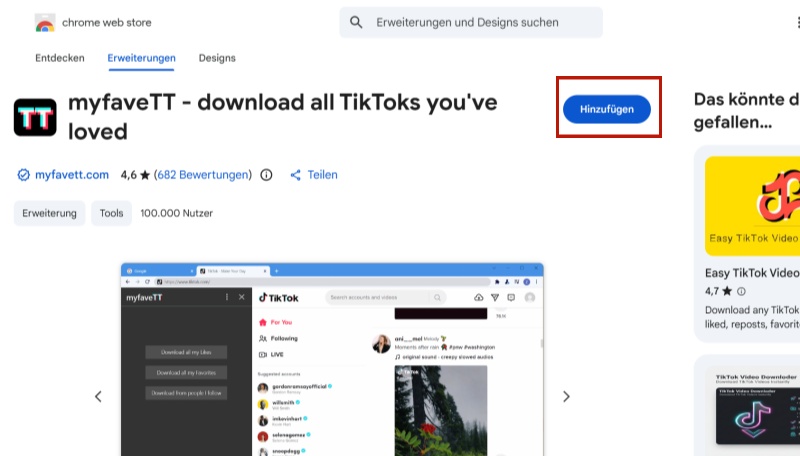
Task: Click the verified badge icon beside myfavett.com
Action: coord(23,175)
